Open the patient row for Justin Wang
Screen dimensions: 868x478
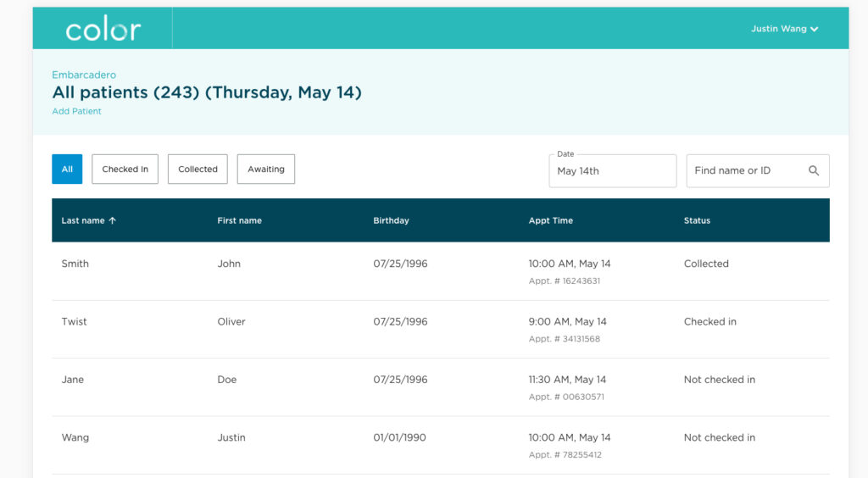click(x=441, y=445)
